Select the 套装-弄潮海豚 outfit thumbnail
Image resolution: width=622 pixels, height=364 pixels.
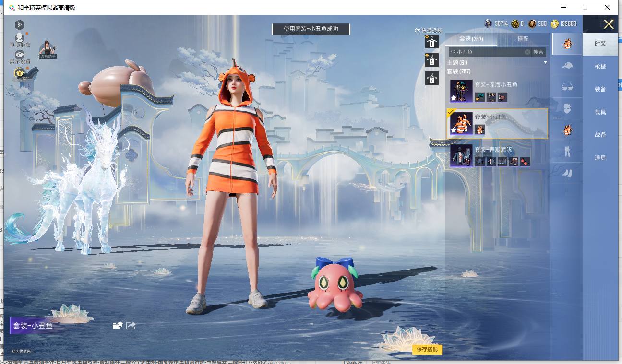[x=461, y=155]
